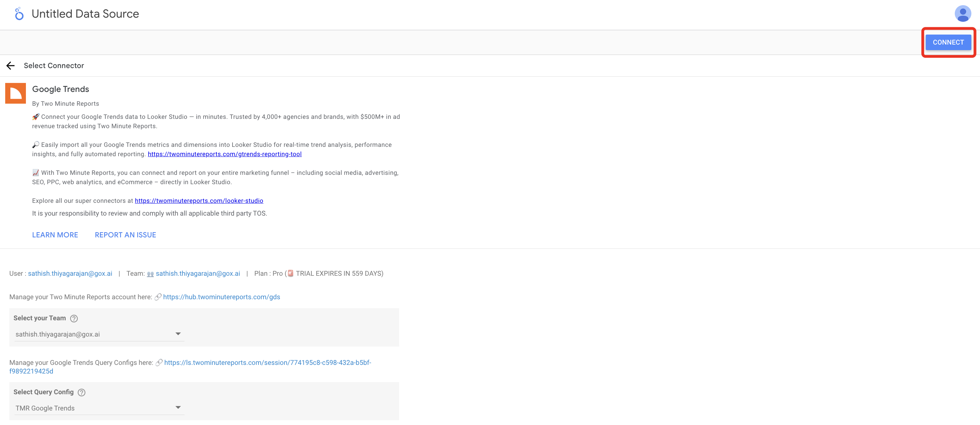980x425 pixels.
Task: Open the Query Configs session link
Action: tap(267, 362)
